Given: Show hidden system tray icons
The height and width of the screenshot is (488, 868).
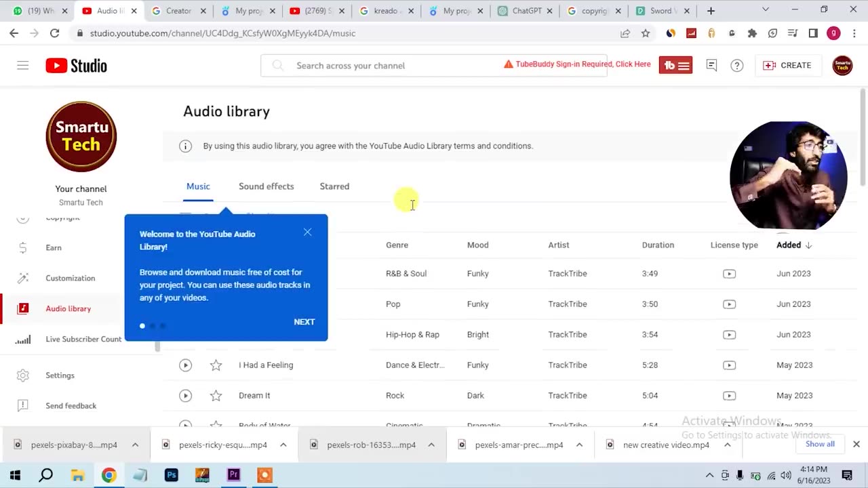Looking at the screenshot, I should (709, 475).
